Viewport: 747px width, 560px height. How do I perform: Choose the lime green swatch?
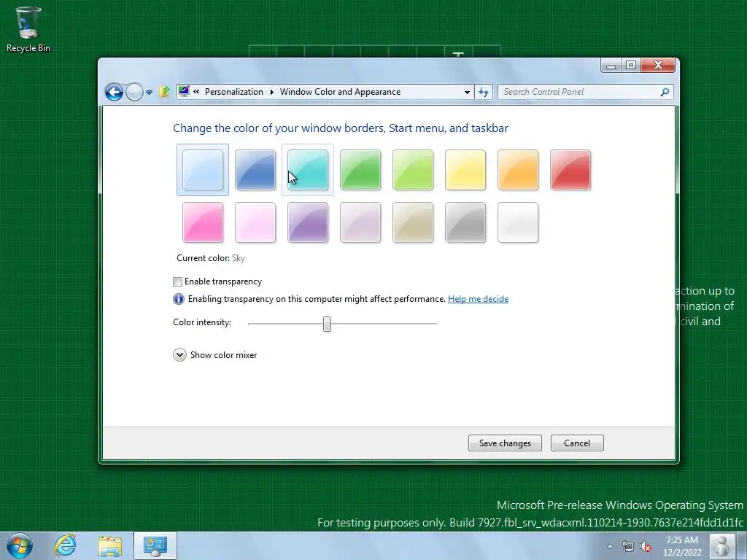point(413,170)
